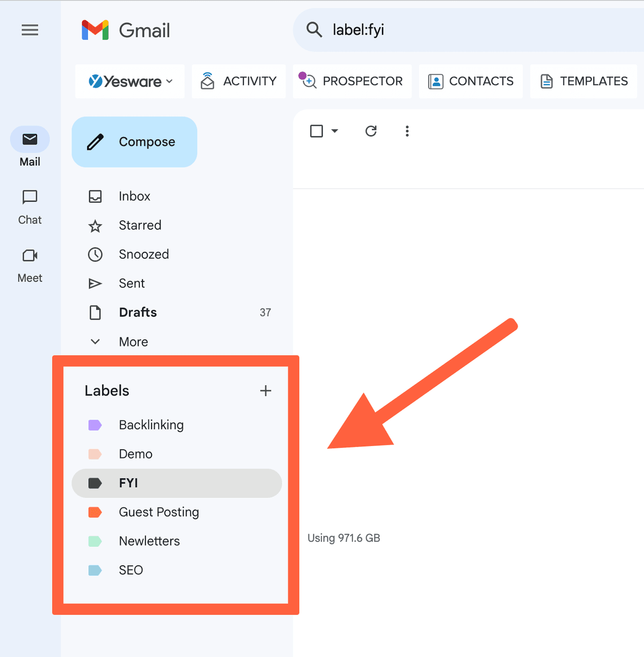This screenshot has height=657, width=644.
Task: Open the Backlinking label color swatch
Action: 95,425
